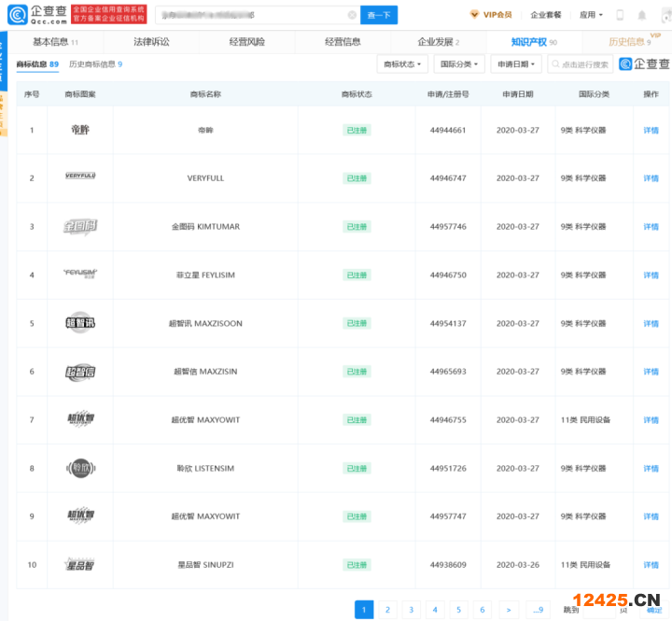Screen dimensions: 672x621
Task: Open 详情 for 超智信 MAXZISIN row
Action: pos(651,372)
